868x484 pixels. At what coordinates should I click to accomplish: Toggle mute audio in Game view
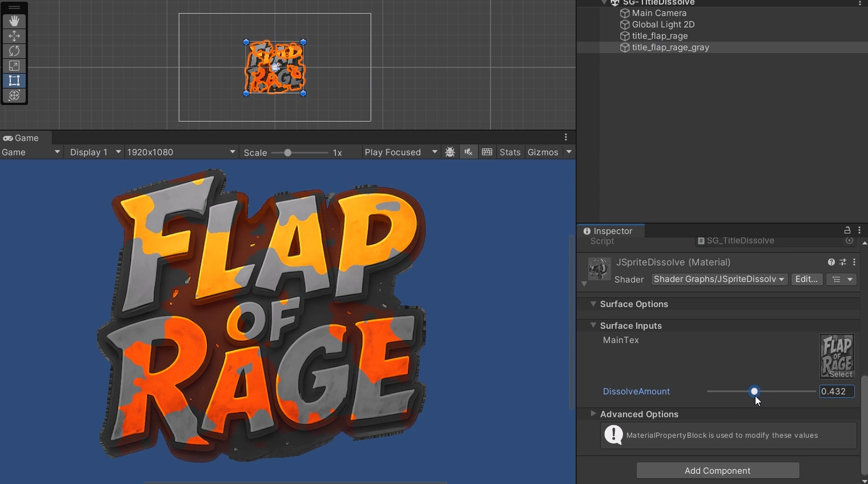tap(468, 152)
